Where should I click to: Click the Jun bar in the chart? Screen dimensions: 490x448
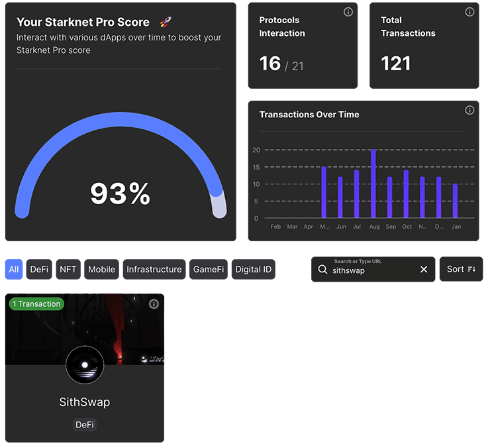[x=340, y=197]
